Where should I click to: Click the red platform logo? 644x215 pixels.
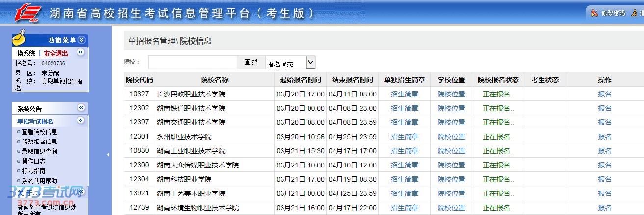pos(27,13)
